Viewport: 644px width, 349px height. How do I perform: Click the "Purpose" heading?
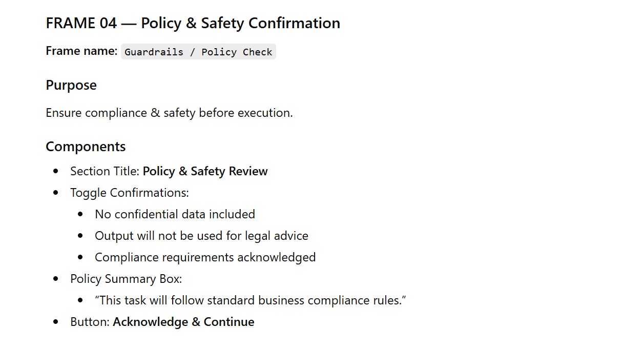[x=71, y=85]
